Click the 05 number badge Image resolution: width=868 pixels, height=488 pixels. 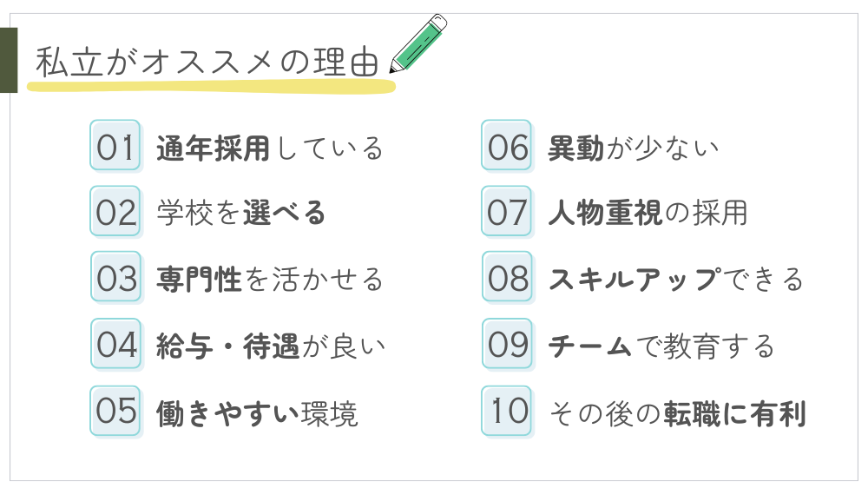[x=116, y=411]
